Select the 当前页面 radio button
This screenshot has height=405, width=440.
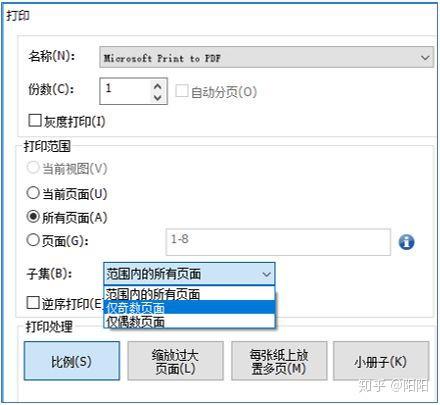click(x=33, y=193)
